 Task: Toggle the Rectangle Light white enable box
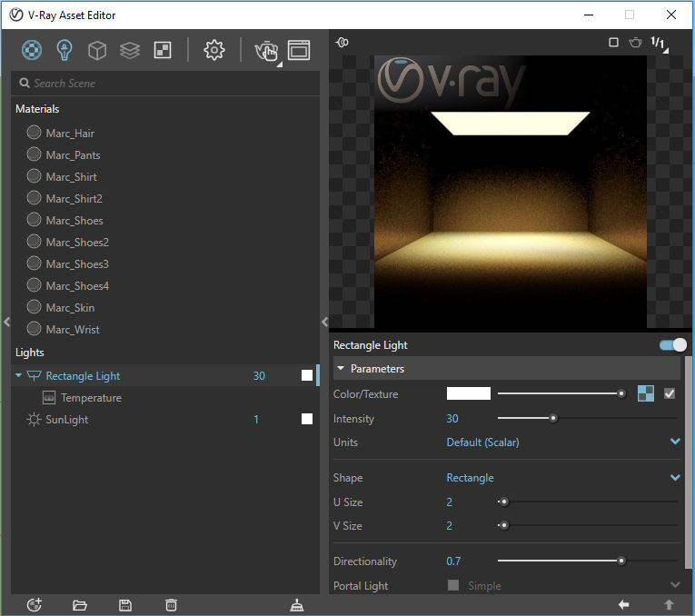pos(307,375)
